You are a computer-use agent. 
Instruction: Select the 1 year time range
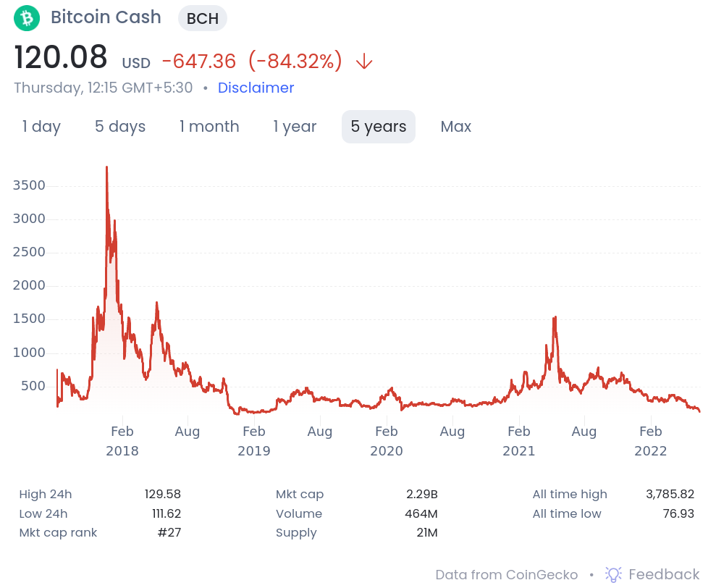[295, 126]
